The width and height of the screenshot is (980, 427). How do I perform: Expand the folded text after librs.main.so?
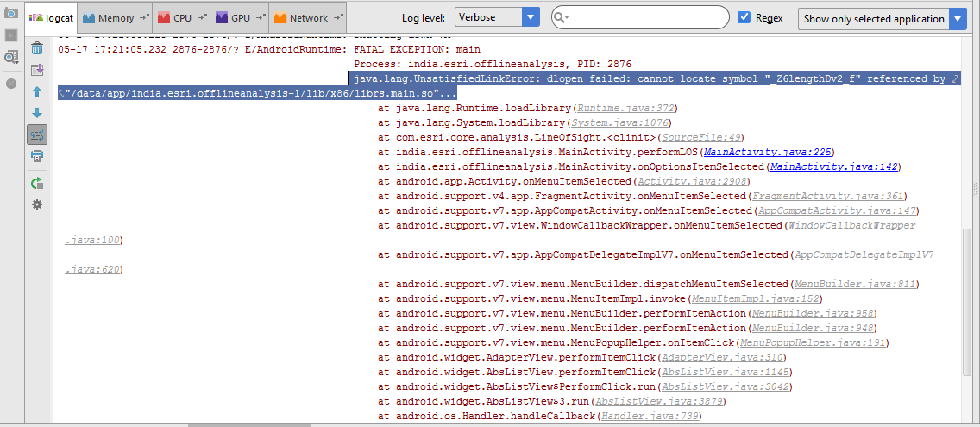pyautogui.click(x=448, y=94)
